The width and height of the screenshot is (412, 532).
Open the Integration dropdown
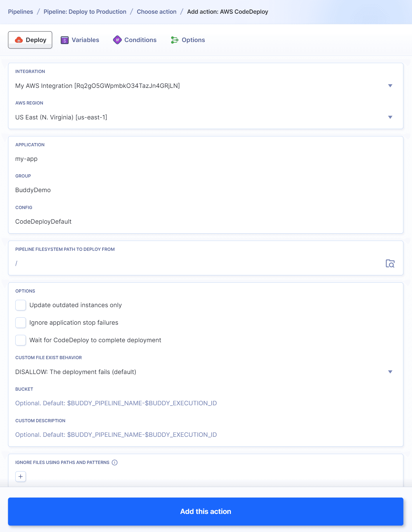pos(390,86)
